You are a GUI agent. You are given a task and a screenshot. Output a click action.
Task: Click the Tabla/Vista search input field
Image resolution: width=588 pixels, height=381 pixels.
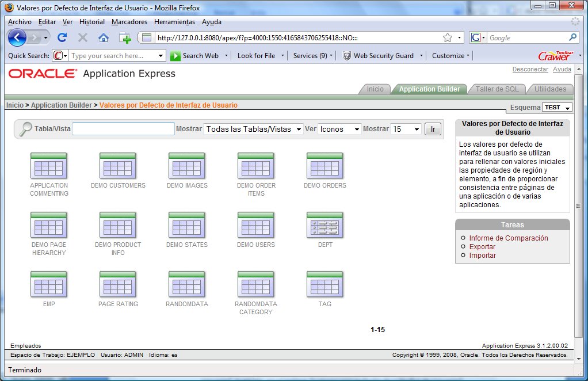pyautogui.click(x=123, y=129)
